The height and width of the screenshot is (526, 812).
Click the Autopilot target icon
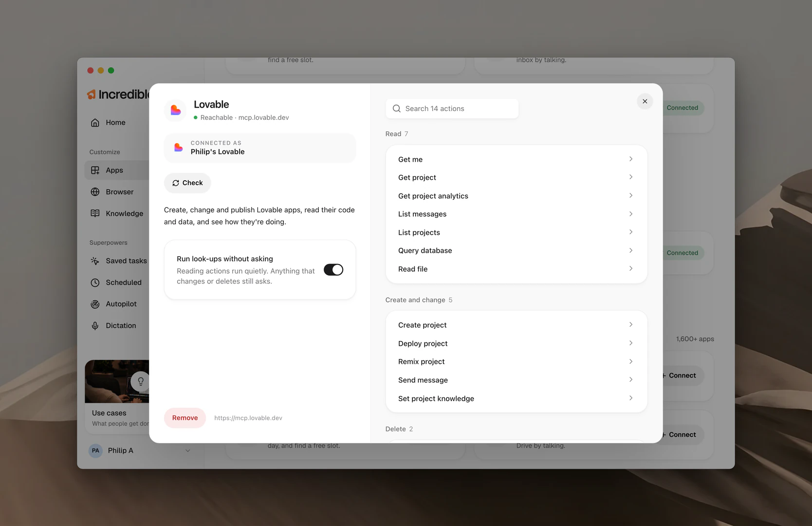95,304
